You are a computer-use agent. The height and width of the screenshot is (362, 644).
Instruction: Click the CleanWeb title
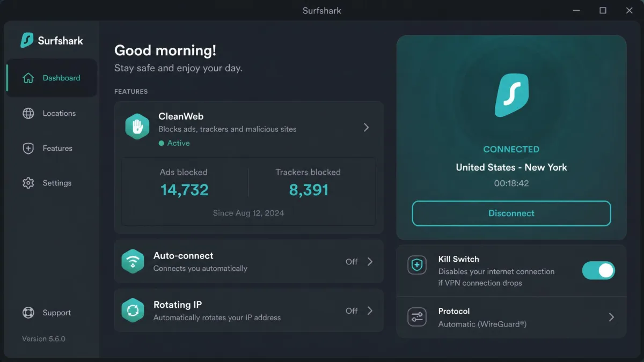pos(181,116)
